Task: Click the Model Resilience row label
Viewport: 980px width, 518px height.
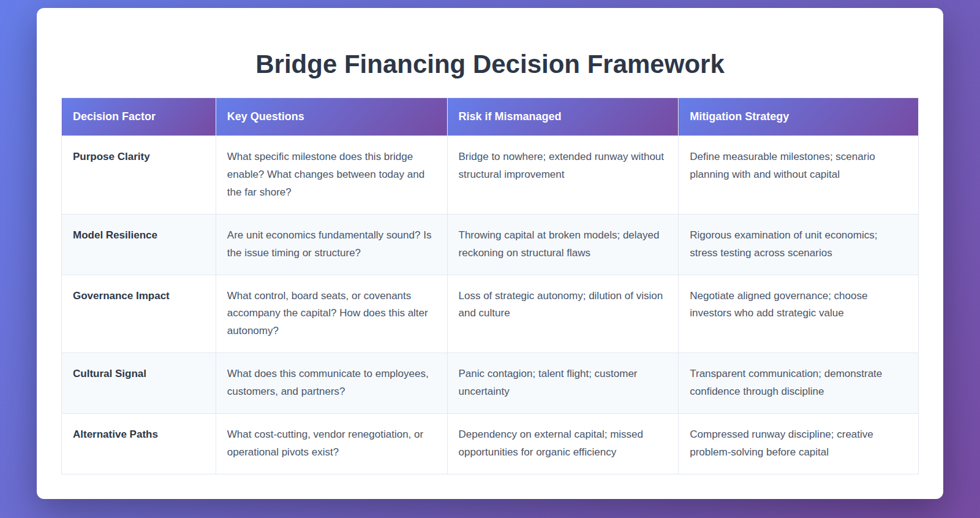Action: [x=115, y=235]
